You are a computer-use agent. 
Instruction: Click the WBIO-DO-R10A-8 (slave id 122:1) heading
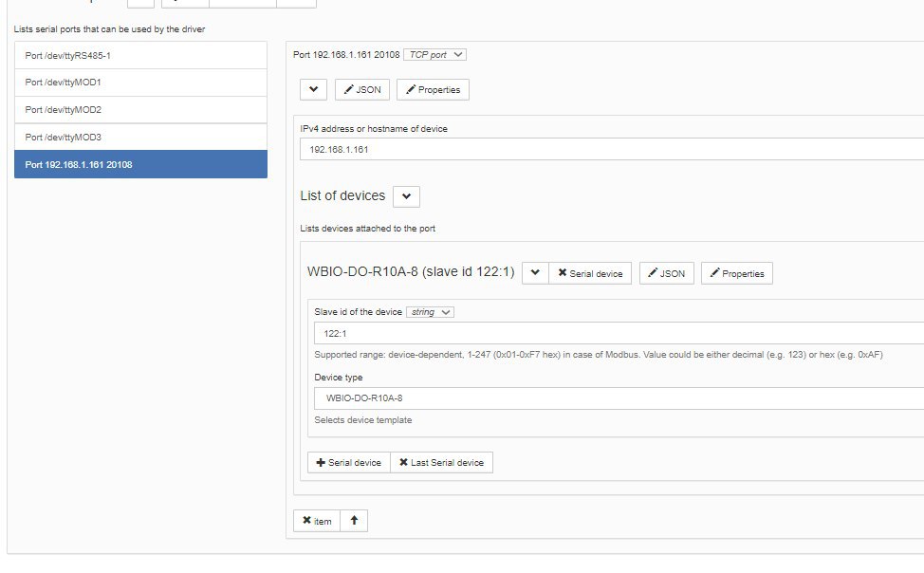(x=411, y=271)
